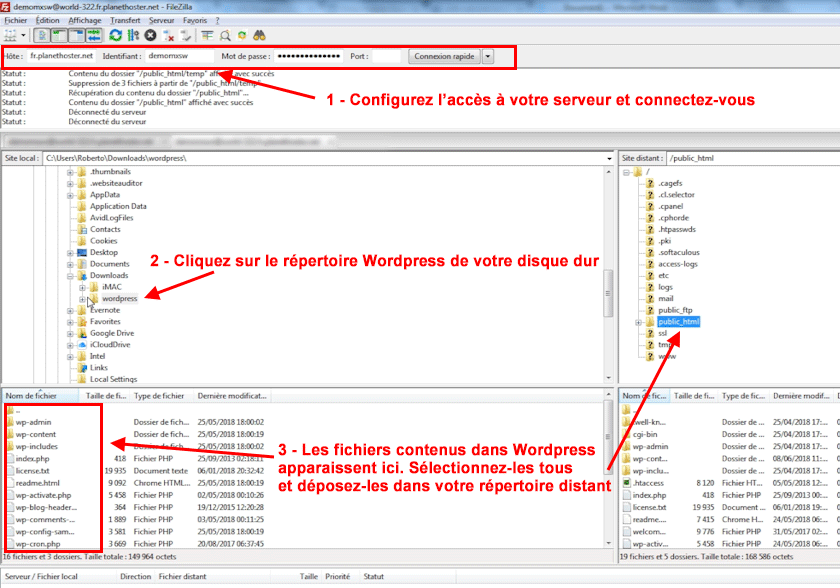The image size is (840, 588).
Task: Collapse the Downloads folder node
Action: click(x=70, y=276)
